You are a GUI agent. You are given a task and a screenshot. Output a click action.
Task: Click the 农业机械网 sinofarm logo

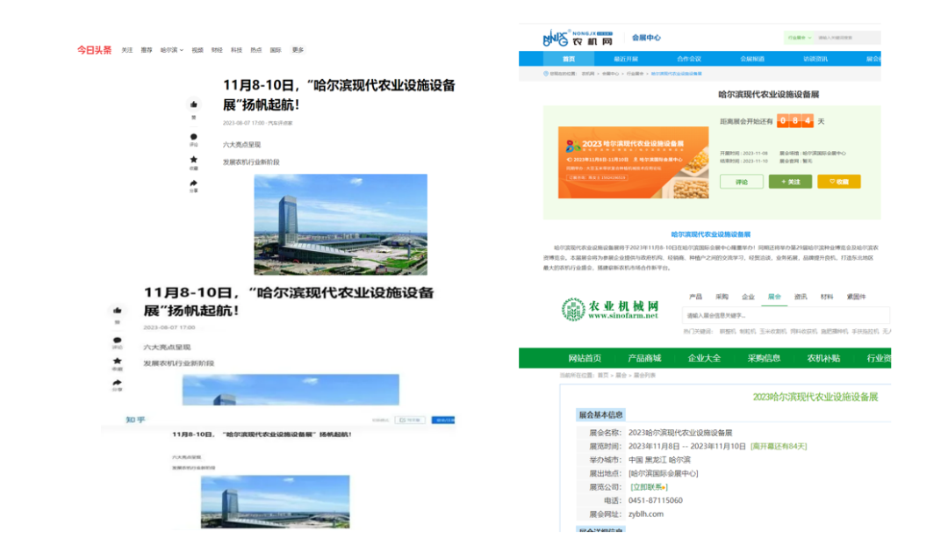pyautogui.click(x=610, y=309)
